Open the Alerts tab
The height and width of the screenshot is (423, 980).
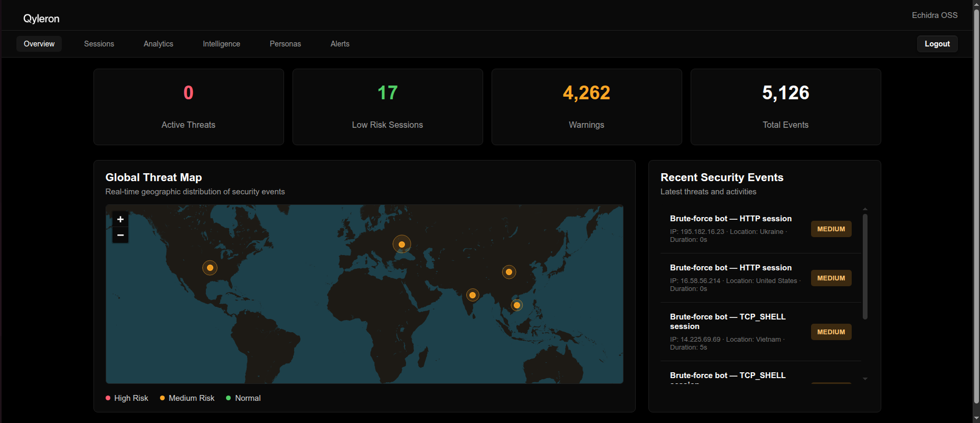[x=340, y=44]
